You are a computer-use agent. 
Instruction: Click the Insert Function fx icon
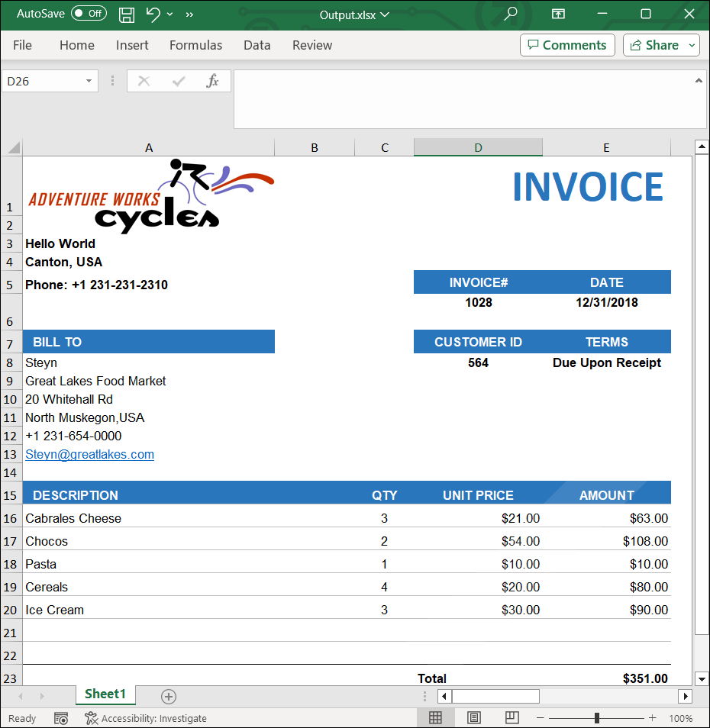pyautogui.click(x=212, y=81)
